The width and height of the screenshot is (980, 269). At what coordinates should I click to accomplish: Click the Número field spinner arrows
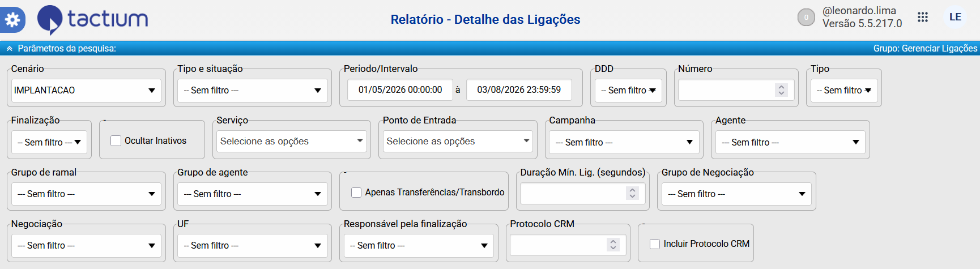click(x=781, y=89)
